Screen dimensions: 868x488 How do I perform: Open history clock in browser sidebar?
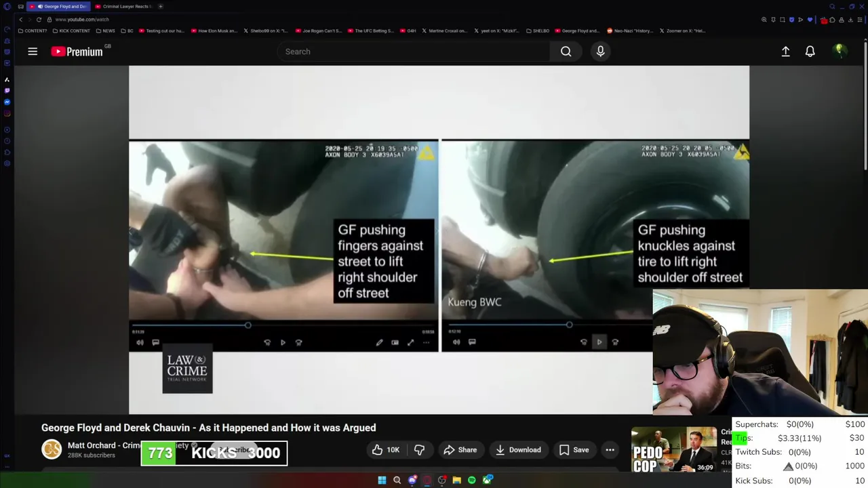tap(7, 141)
